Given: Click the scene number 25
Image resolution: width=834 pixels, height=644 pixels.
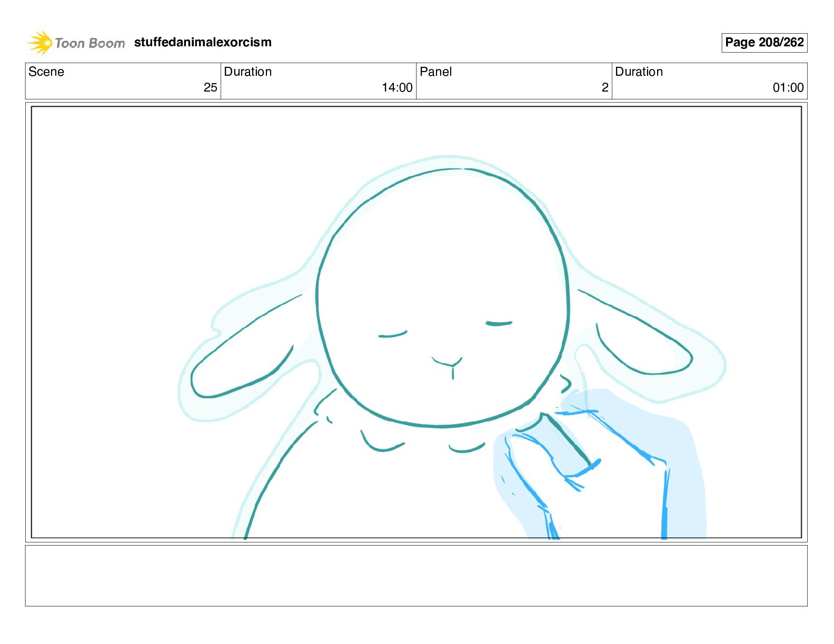Looking at the screenshot, I should click(x=210, y=87).
